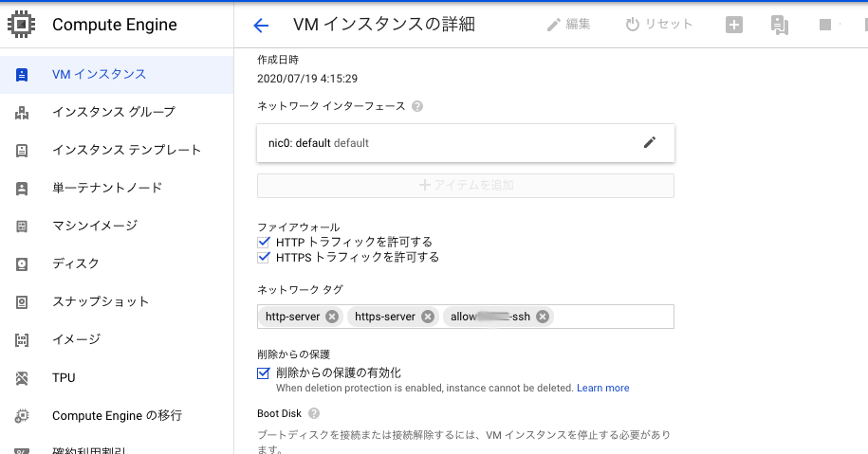The image size is (868, 454).
Task: Click the TPU sidebar icon
Action: coord(22,378)
